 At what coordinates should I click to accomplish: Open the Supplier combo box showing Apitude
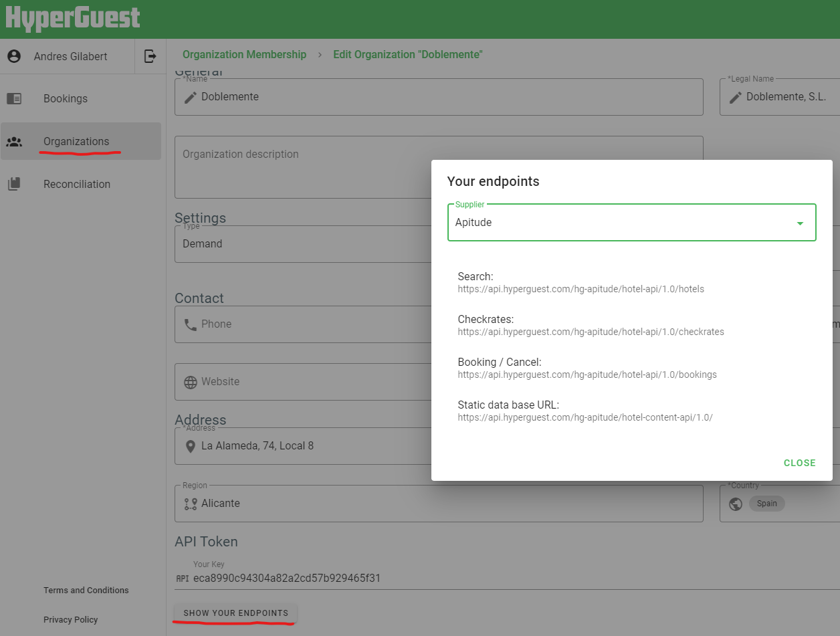point(632,222)
